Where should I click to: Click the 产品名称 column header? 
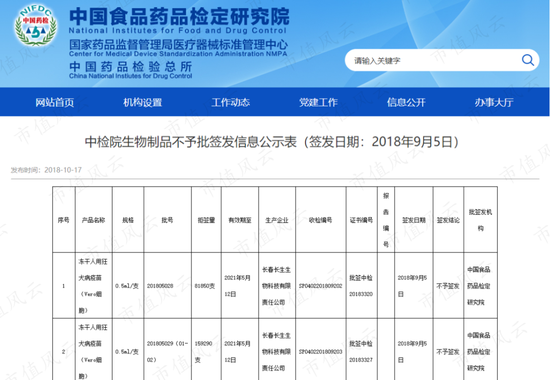point(93,220)
